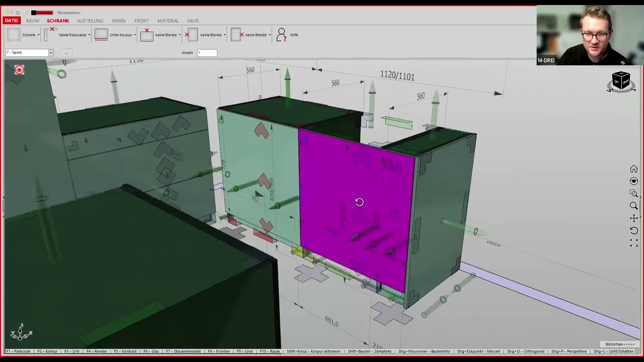This screenshot has height=362, width=644.
Task: Click 'Strg+P – Perspektive' in status bar
Action: (569, 351)
